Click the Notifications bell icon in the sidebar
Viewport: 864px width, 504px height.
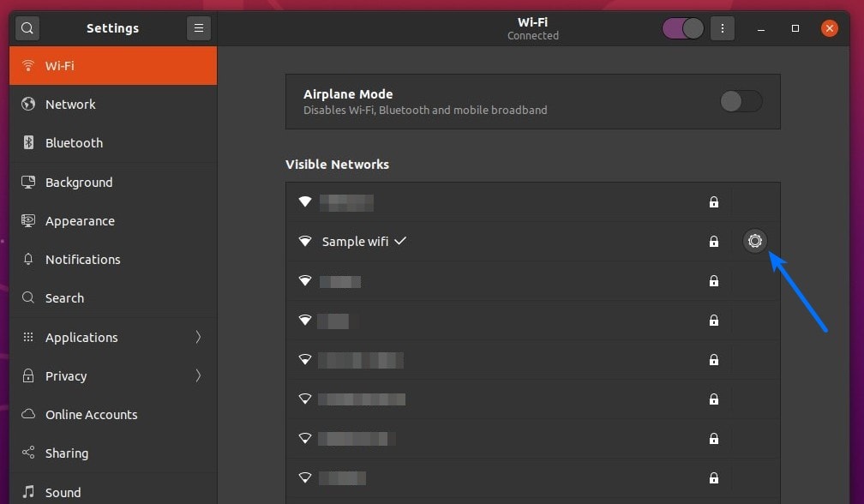tap(28, 259)
